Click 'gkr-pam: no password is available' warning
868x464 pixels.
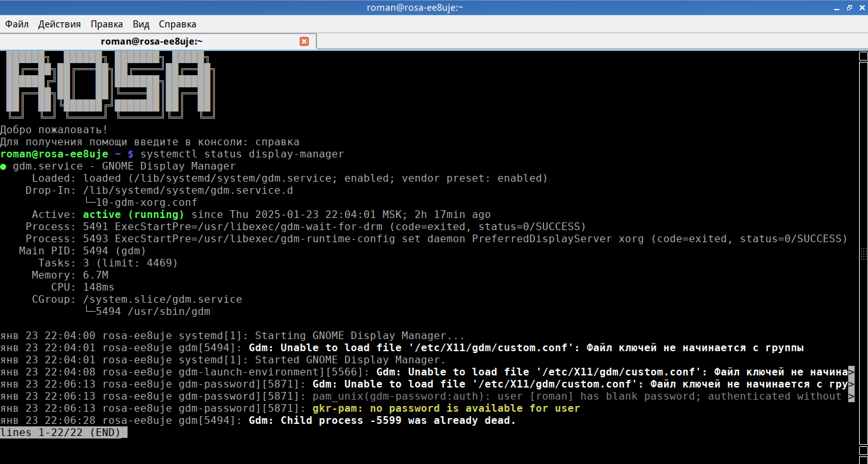tap(446, 409)
